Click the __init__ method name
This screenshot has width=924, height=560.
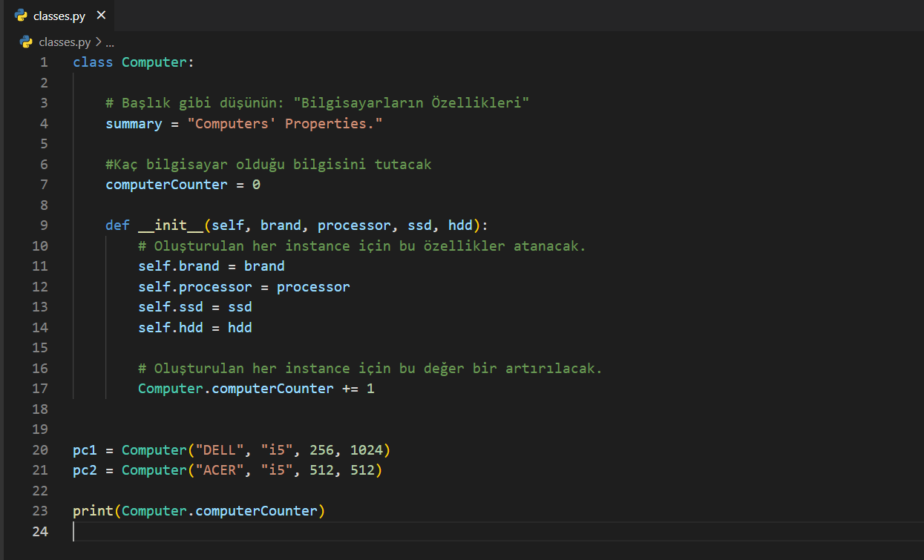[171, 225]
